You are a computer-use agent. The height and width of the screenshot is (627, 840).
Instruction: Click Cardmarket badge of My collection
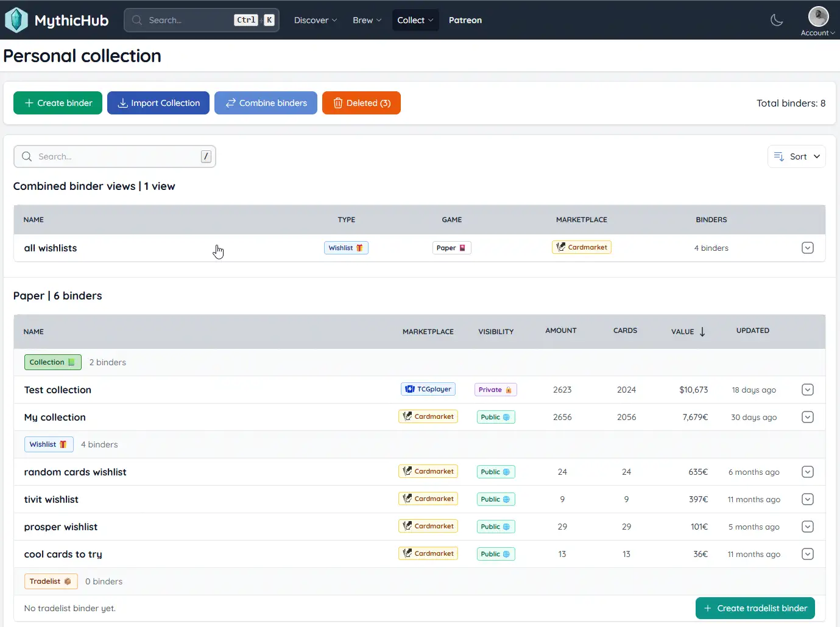pos(428,416)
